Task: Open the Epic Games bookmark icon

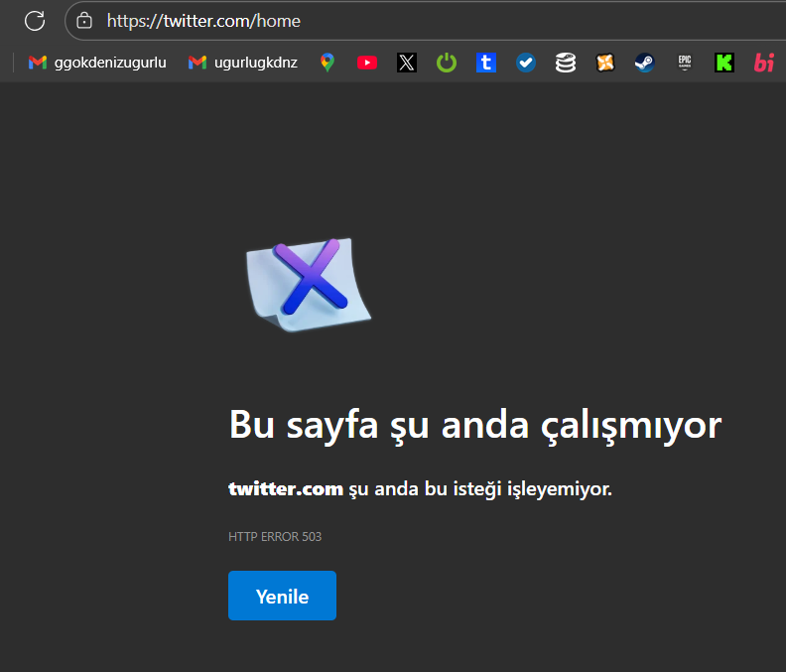Action: point(684,63)
